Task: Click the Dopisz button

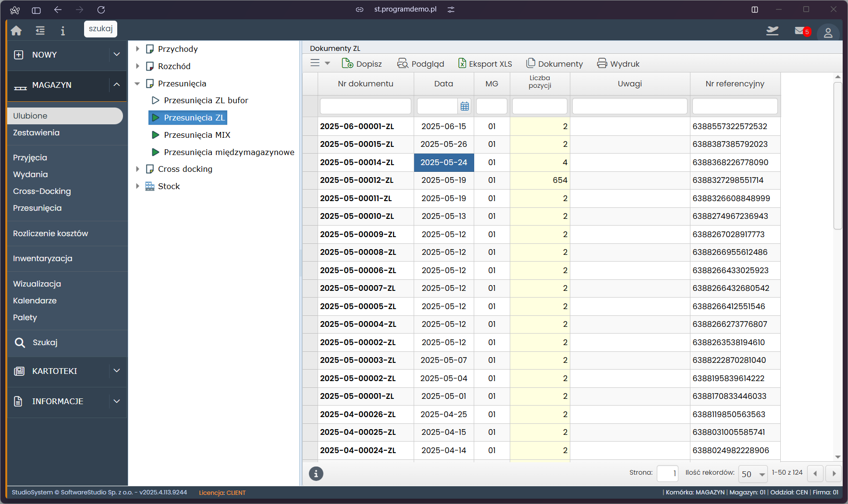Action: (362, 64)
